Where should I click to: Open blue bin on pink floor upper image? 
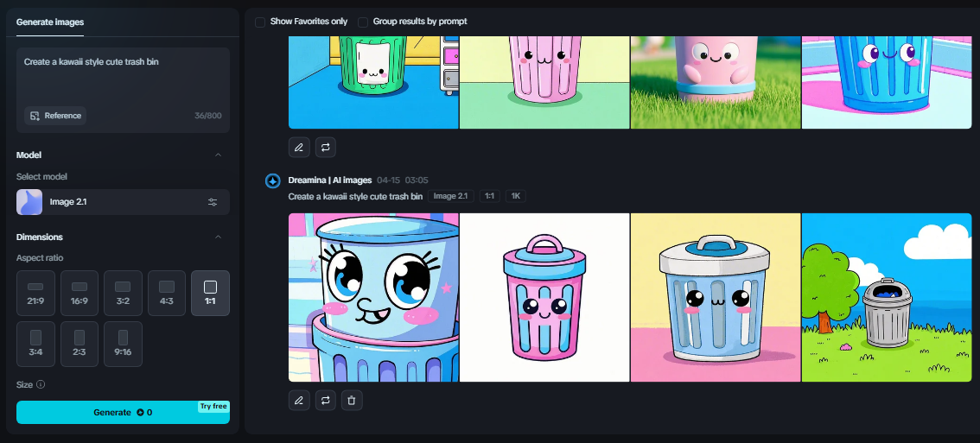pos(887,83)
